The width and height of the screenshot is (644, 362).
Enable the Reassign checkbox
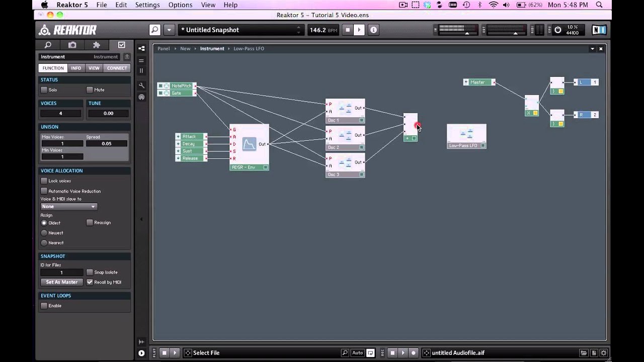pyautogui.click(x=90, y=222)
